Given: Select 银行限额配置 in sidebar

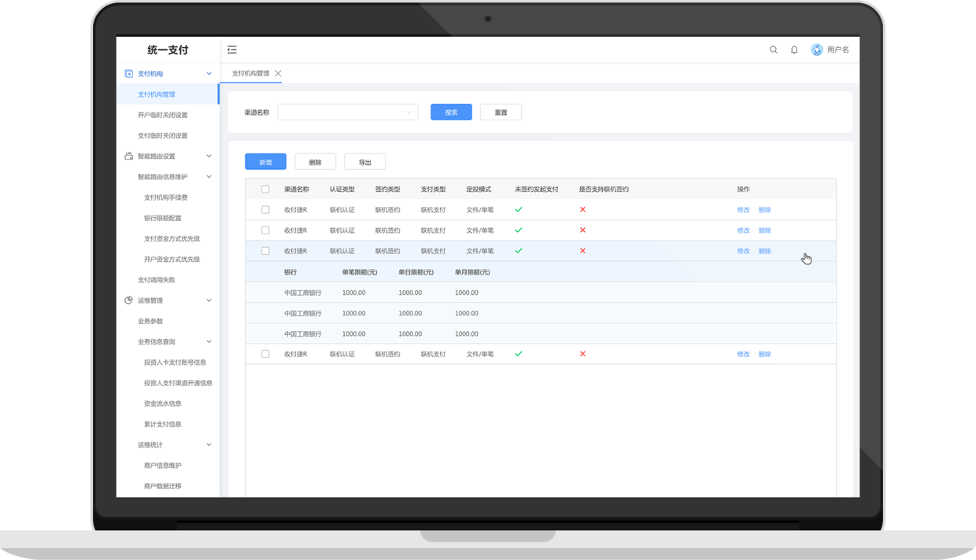Looking at the screenshot, I should click(163, 219).
